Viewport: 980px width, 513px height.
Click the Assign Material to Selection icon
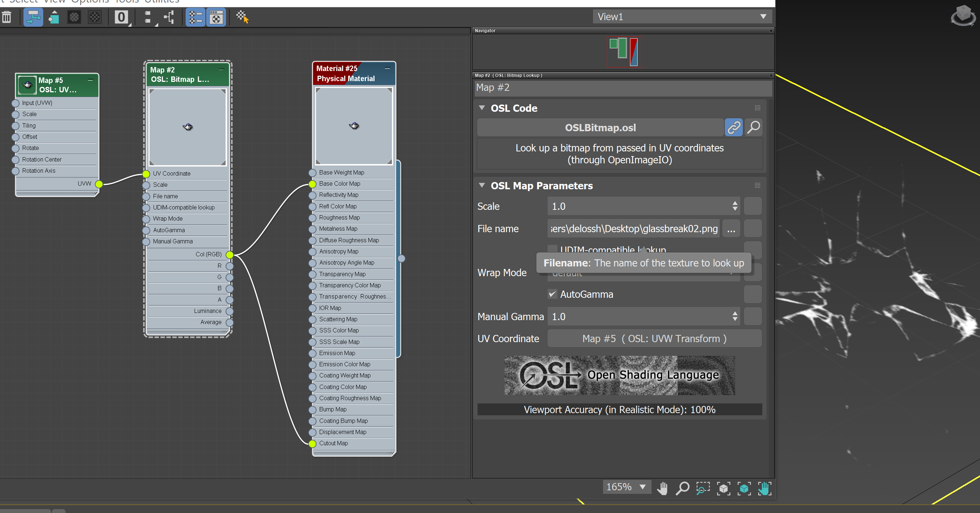pyautogui.click(x=54, y=17)
